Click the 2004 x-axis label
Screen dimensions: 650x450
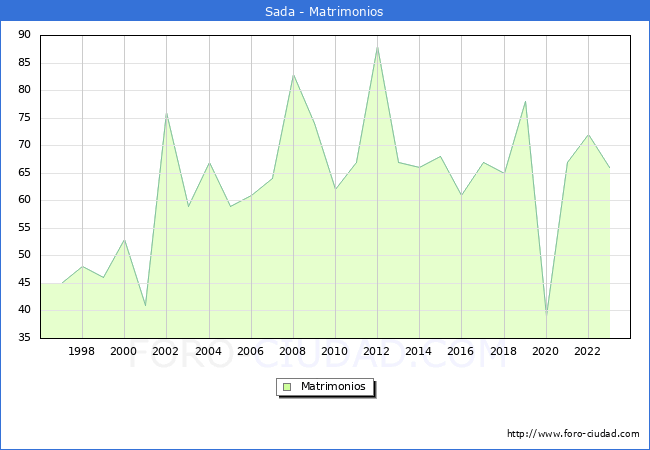pyautogui.click(x=208, y=352)
